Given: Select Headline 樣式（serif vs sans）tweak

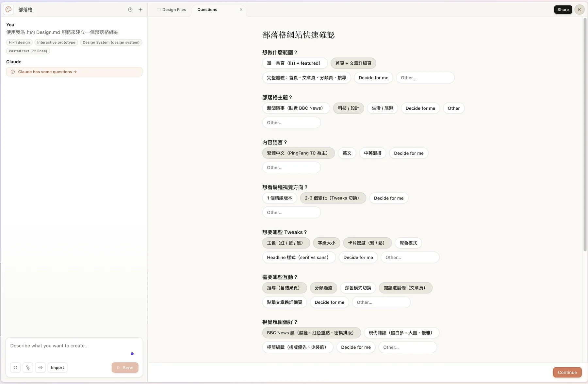Looking at the screenshot, I should pos(299,257).
